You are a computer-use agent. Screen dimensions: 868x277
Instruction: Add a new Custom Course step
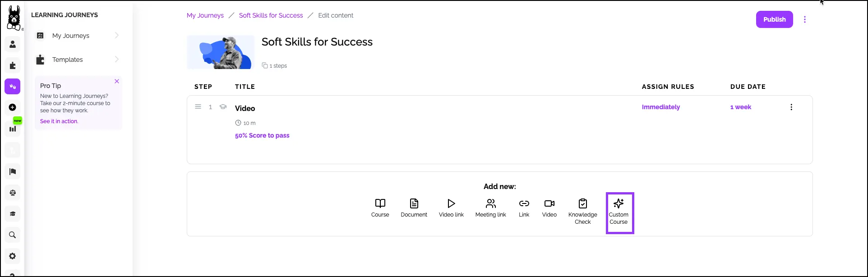pyautogui.click(x=619, y=212)
